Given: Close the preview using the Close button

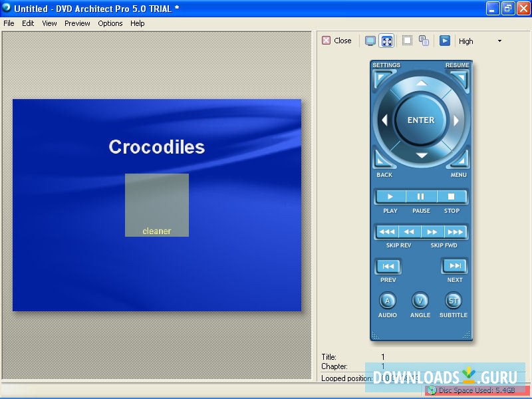Looking at the screenshot, I should (336, 41).
